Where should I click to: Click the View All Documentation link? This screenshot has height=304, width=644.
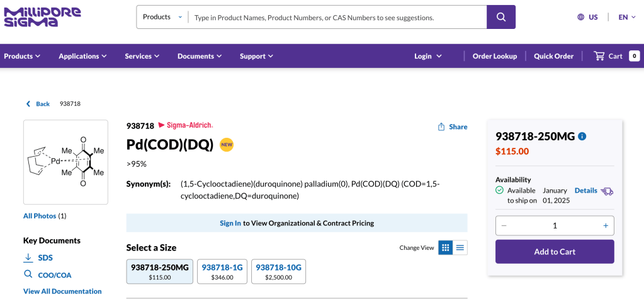tap(62, 291)
